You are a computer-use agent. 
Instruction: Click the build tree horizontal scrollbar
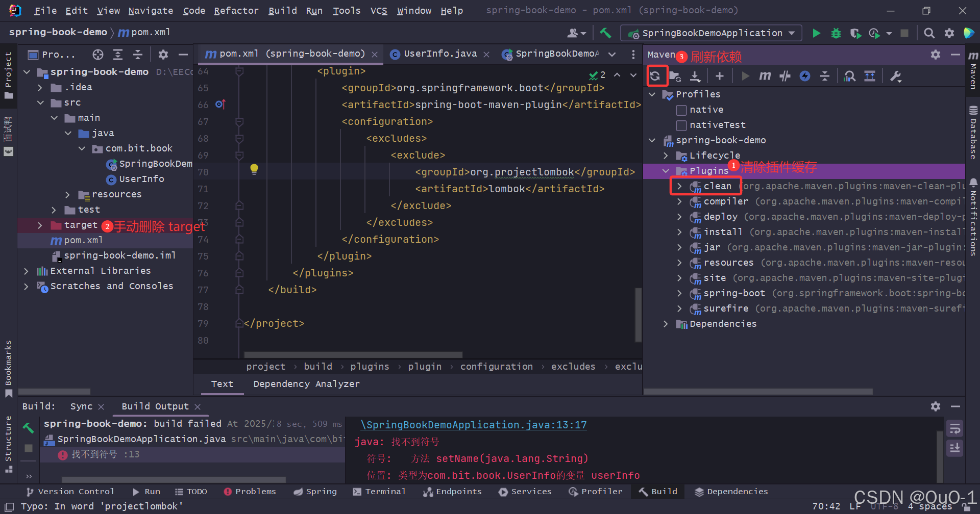pyautogui.click(x=174, y=479)
